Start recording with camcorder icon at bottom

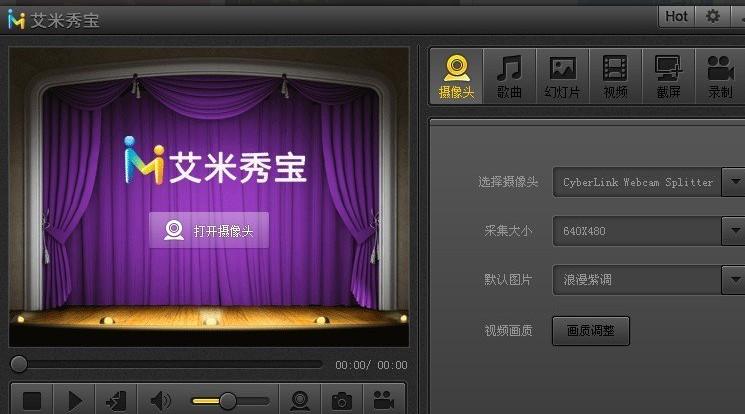click(x=383, y=400)
